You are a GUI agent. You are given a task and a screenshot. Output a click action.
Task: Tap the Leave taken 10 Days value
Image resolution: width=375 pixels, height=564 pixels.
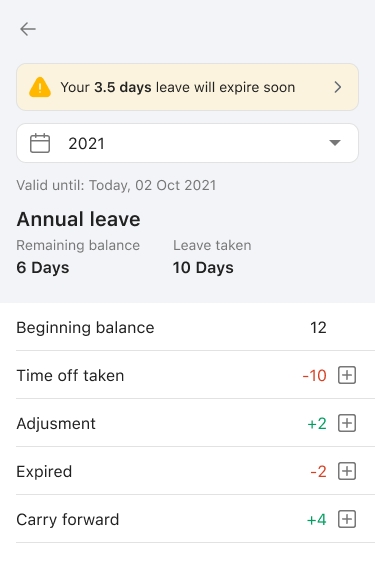[203, 268]
